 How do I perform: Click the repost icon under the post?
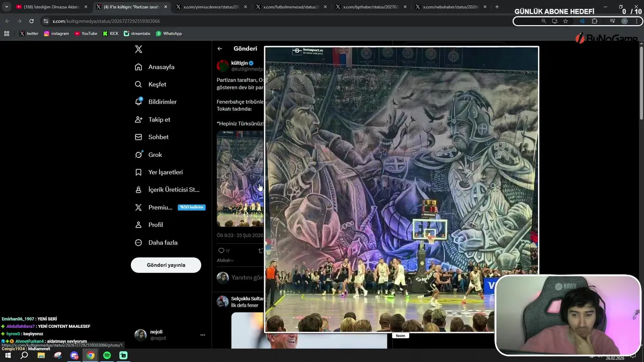point(261,250)
